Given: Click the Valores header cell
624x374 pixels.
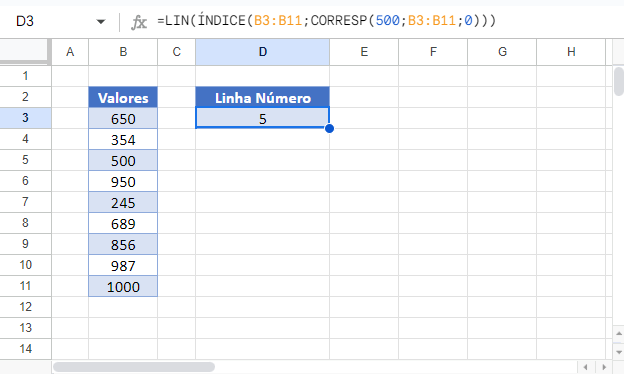Looking at the screenshot, I should click(123, 97).
